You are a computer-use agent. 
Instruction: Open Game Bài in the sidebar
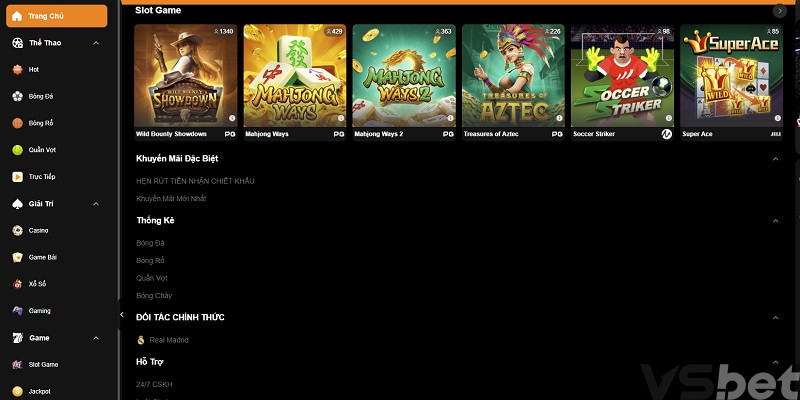click(42, 257)
